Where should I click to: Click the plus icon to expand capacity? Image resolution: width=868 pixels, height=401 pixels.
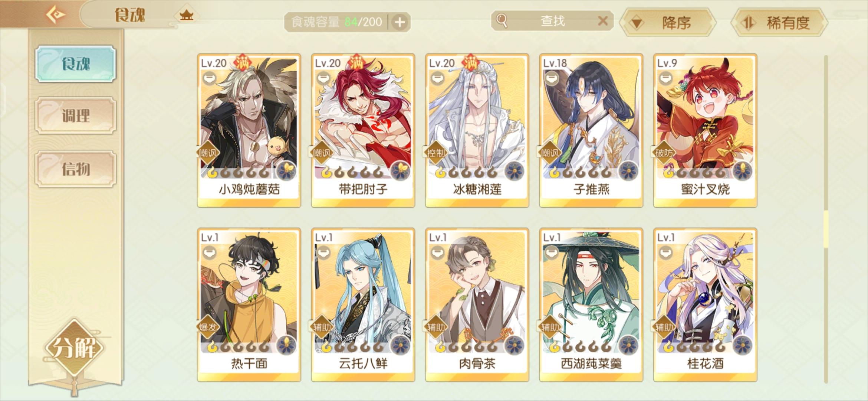400,22
